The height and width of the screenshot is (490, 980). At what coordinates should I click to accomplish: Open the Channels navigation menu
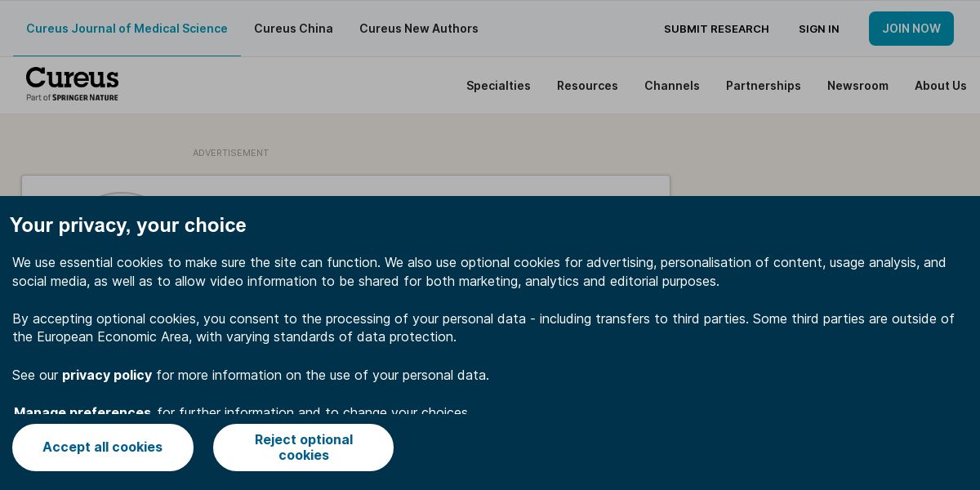point(671,86)
